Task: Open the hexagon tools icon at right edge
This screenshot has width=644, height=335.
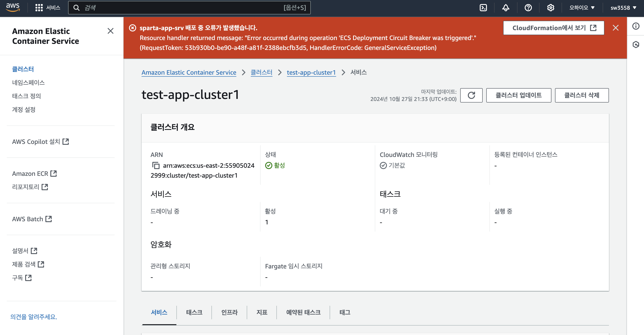Action: tap(636, 45)
